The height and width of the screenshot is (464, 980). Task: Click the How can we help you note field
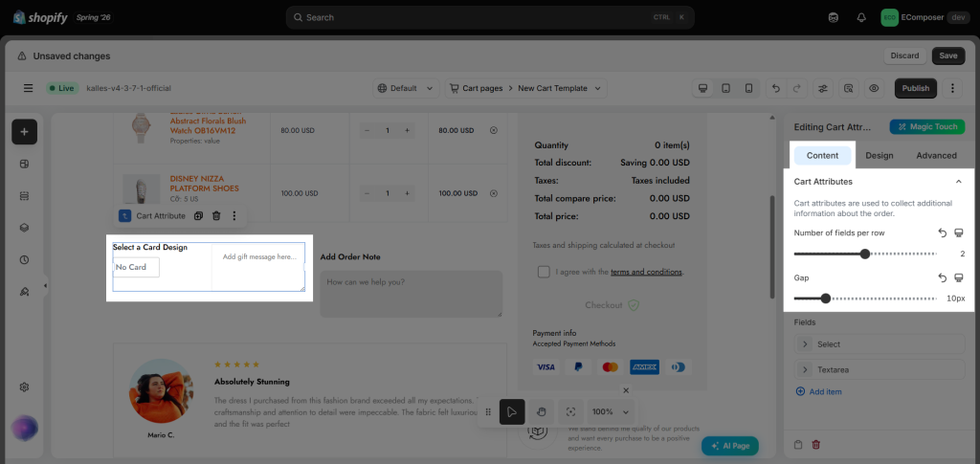point(412,294)
